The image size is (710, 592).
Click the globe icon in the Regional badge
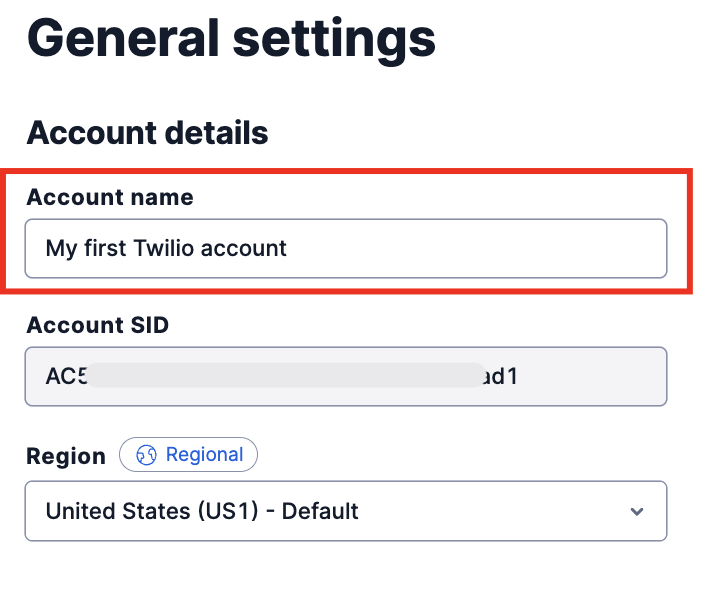pos(146,455)
